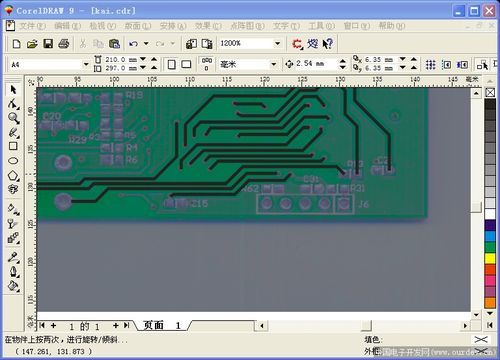This screenshot has width=500, height=360.
Task: Create a new document
Action: tap(16, 44)
